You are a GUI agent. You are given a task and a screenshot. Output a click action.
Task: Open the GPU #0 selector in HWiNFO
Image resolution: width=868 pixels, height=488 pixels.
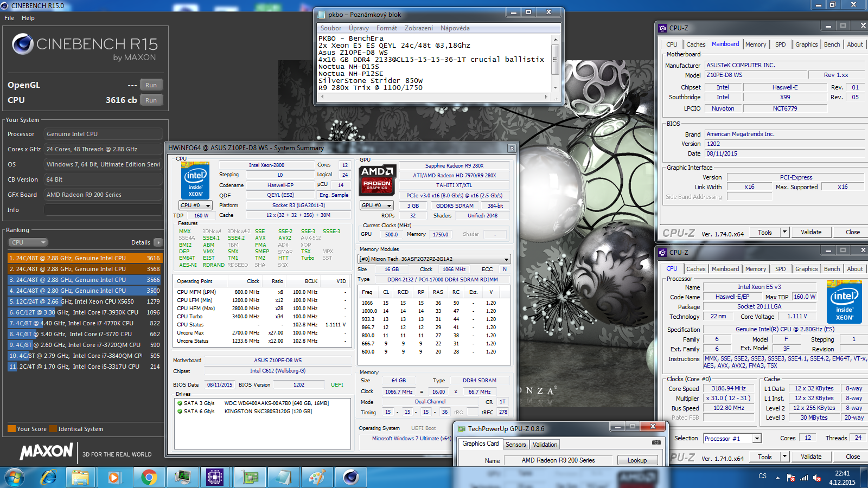click(x=376, y=206)
